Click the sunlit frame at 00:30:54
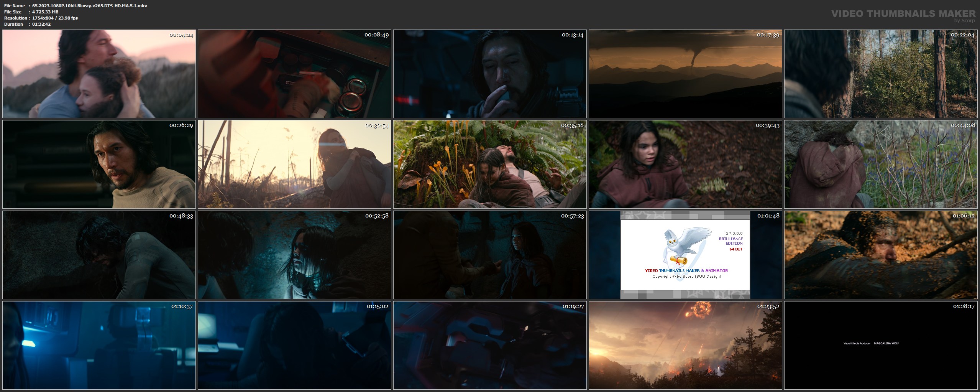Viewport: 980px width, 392px height. point(294,164)
